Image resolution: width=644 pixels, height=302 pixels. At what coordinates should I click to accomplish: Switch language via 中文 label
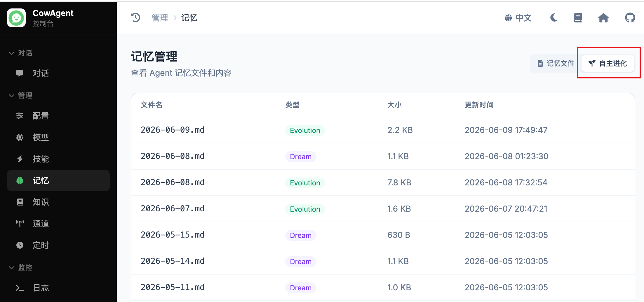coord(523,18)
